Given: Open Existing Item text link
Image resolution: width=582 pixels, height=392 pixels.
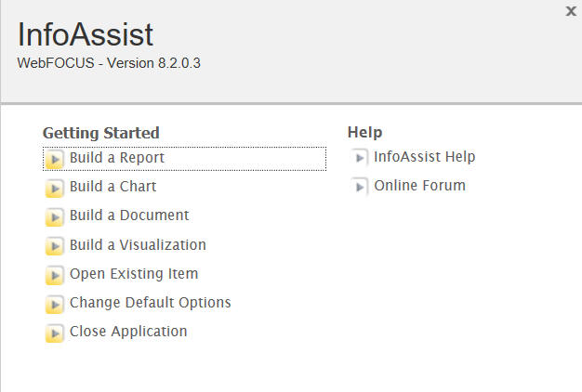Looking at the screenshot, I should coord(134,274).
